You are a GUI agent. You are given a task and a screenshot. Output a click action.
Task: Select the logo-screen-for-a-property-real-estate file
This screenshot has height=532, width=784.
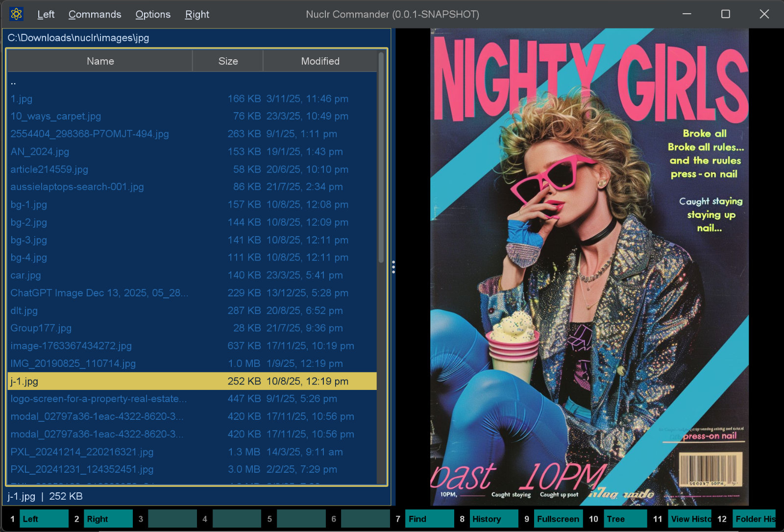(192, 399)
